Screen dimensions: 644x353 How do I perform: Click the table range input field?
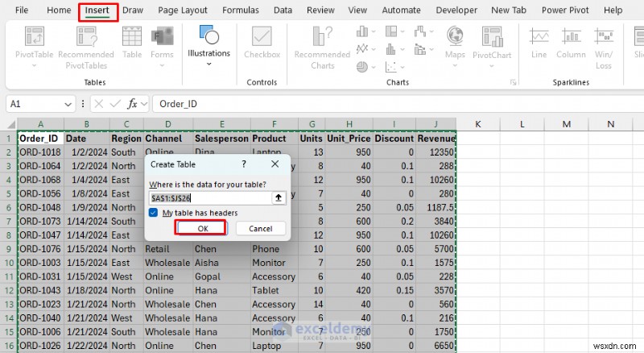(210, 198)
